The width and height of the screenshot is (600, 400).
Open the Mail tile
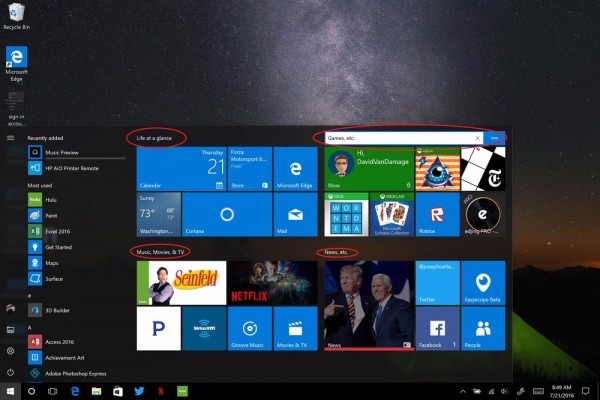coord(295,214)
